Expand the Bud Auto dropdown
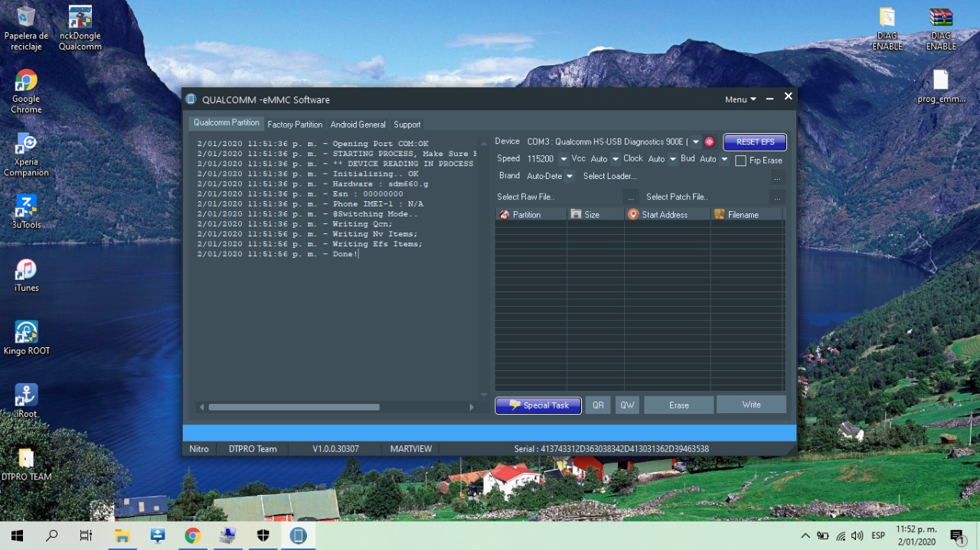 (x=725, y=159)
